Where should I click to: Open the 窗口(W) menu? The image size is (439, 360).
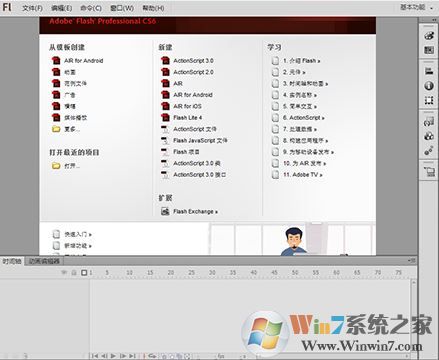tap(122, 8)
